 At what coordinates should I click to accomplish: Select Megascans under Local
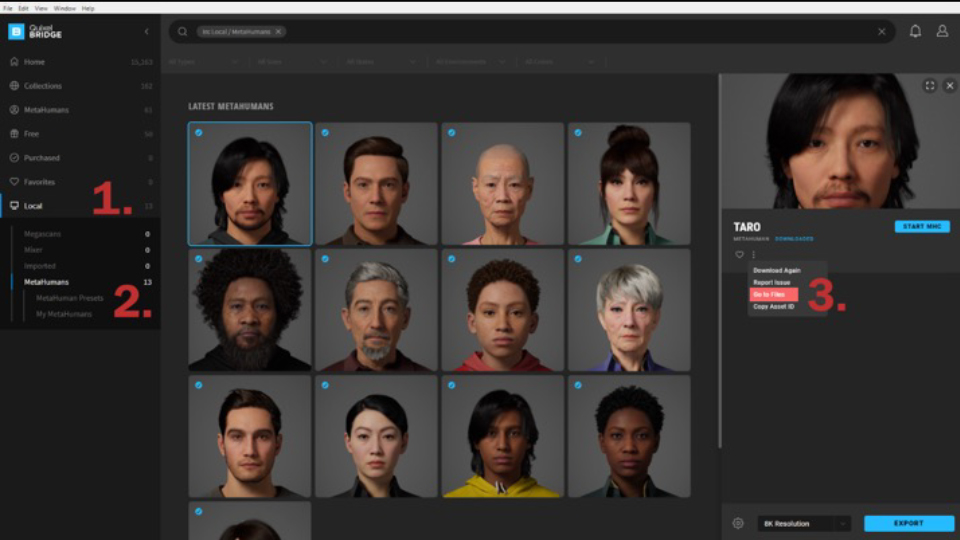(x=42, y=234)
